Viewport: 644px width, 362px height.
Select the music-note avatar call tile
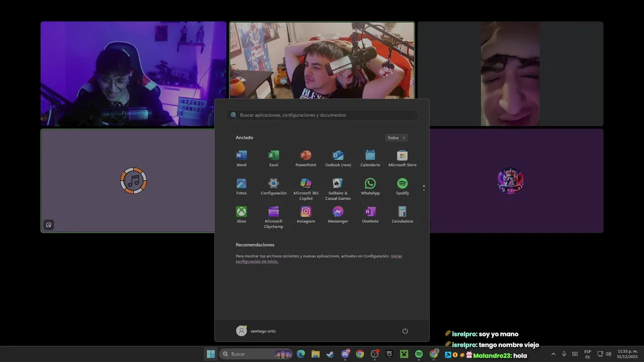coord(127,181)
